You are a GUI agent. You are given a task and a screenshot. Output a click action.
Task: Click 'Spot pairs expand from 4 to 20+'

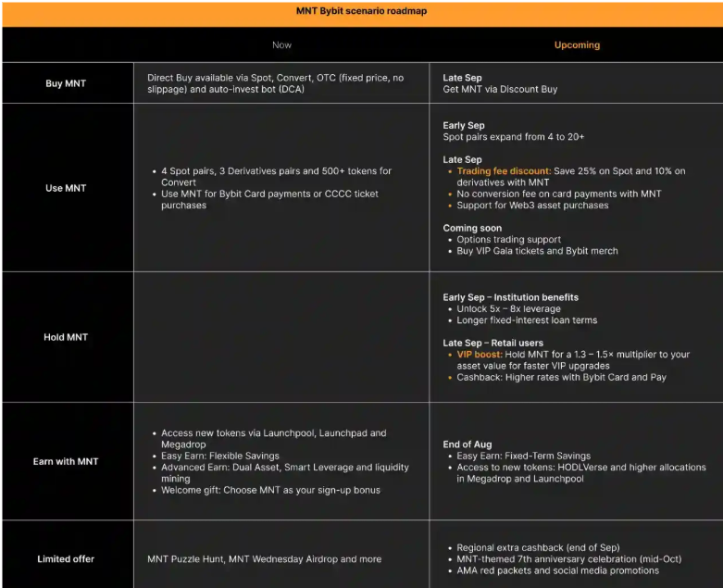point(513,136)
